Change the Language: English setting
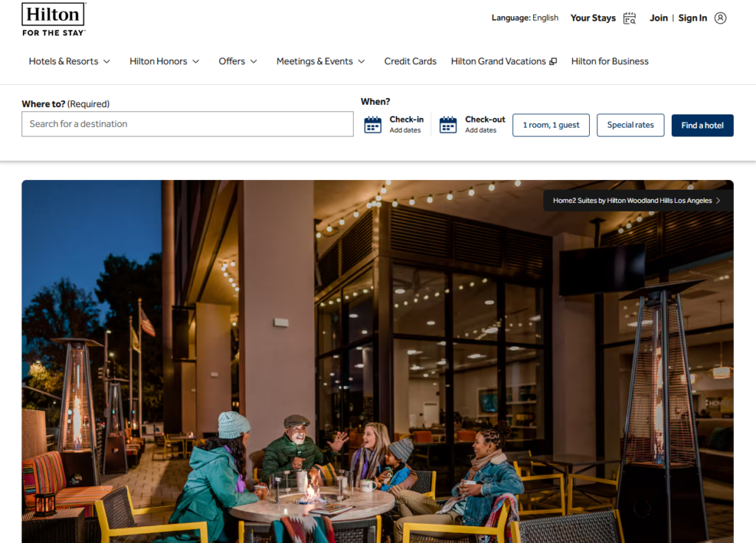 click(x=525, y=18)
